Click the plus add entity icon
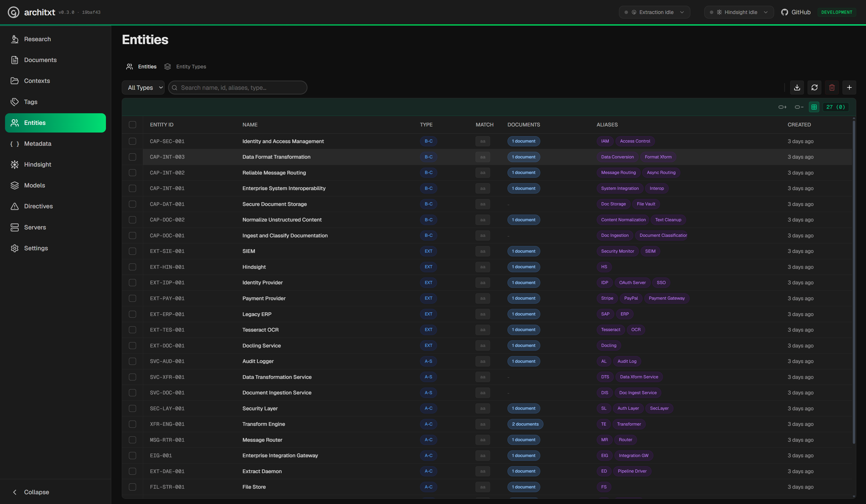The height and width of the screenshot is (504, 866). click(x=849, y=88)
